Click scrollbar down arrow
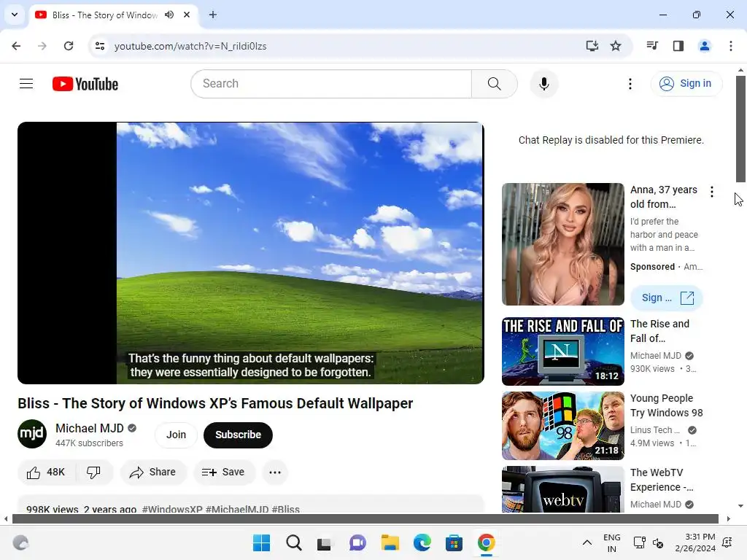 click(x=740, y=506)
